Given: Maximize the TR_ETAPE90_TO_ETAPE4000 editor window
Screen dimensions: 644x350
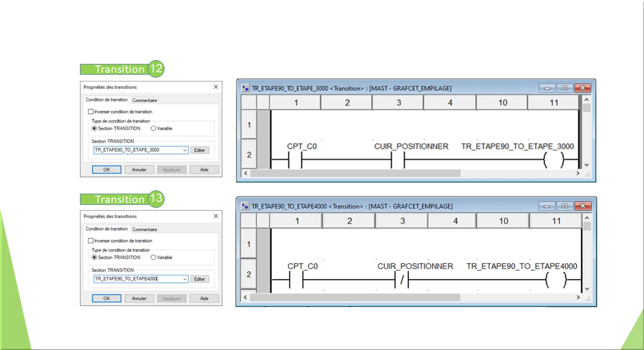Looking at the screenshot, I should point(565,206).
